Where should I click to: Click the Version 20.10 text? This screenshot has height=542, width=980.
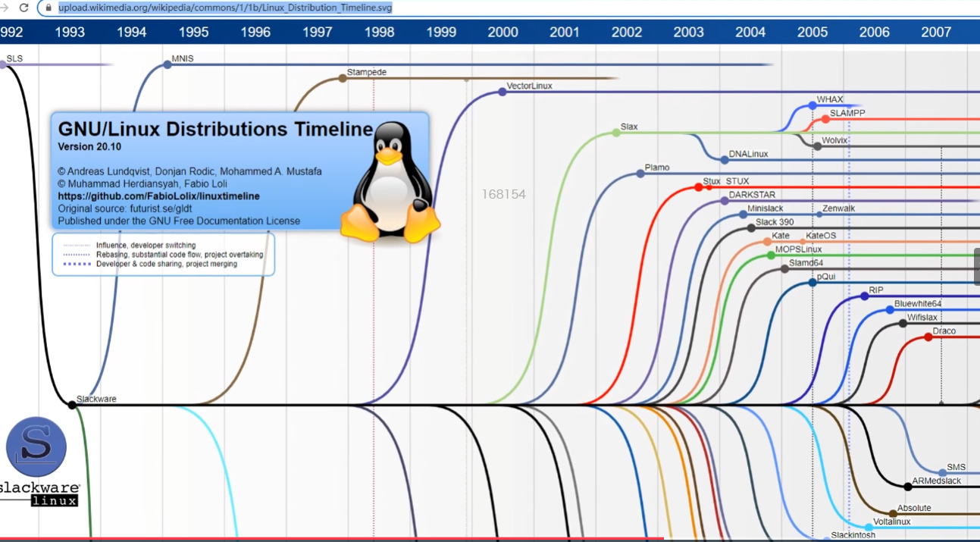tap(89, 147)
